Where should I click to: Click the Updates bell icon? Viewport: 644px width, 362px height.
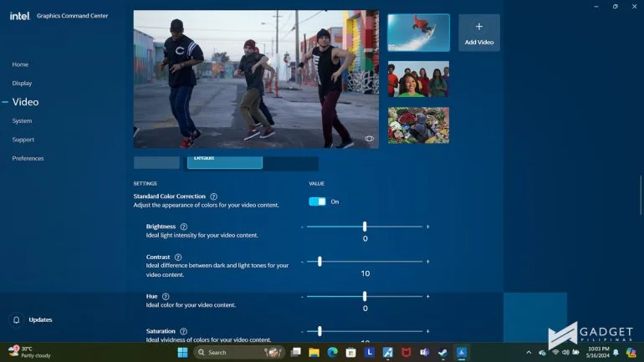click(17, 319)
